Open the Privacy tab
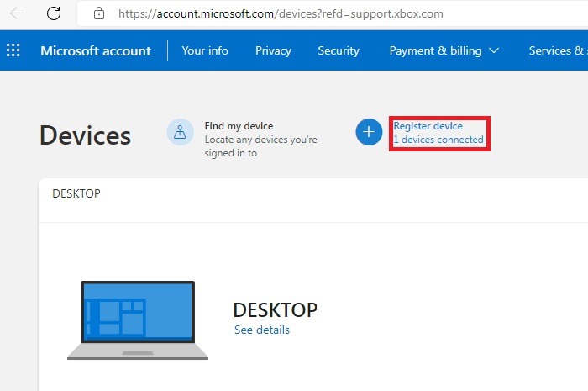Viewport: 588px width, 391px height. pyautogui.click(x=273, y=50)
